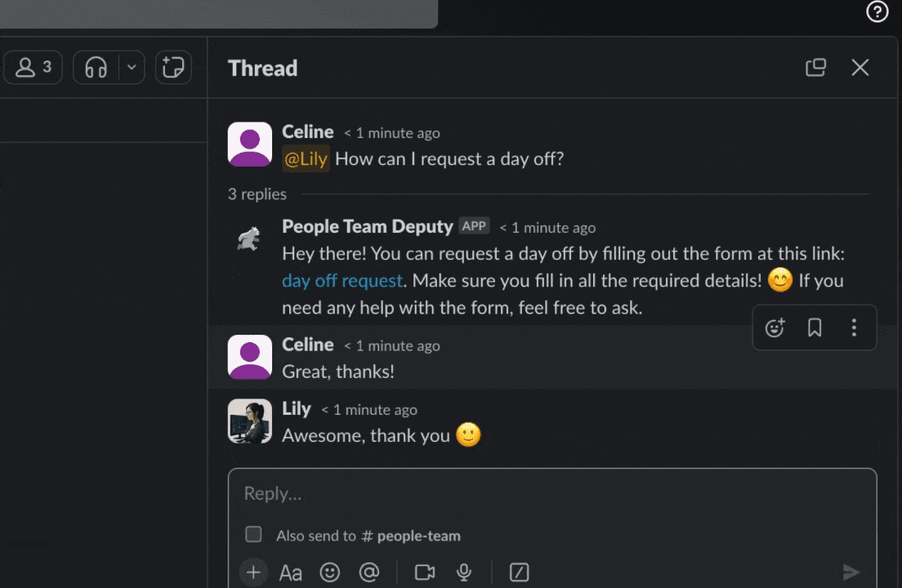Create a new canvas from the toolbar

tap(173, 67)
